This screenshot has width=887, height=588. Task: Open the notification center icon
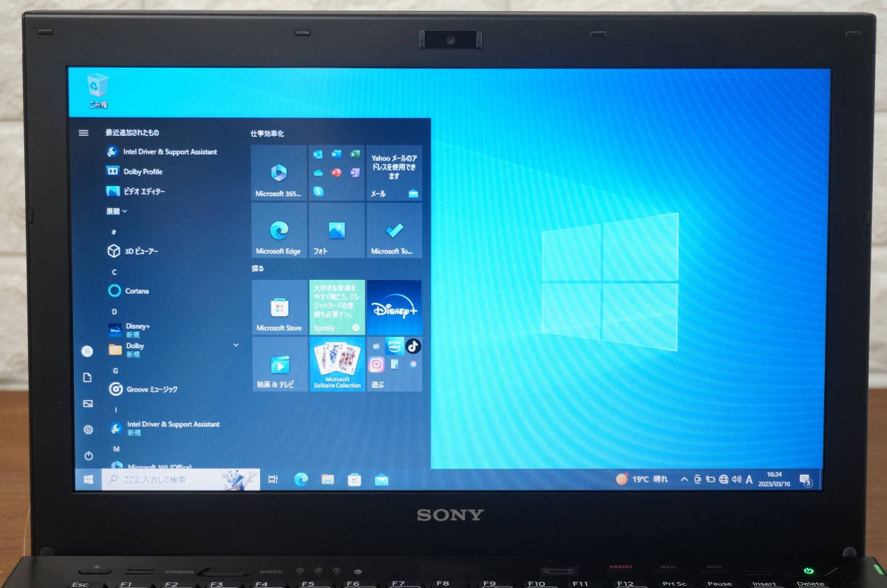[x=805, y=480]
